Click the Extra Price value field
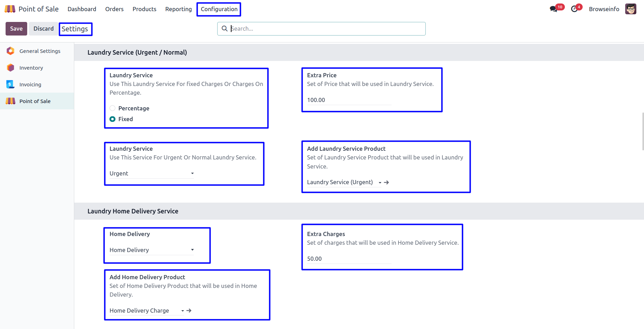The height and width of the screenshot is (329, 644). click(349, 100)
